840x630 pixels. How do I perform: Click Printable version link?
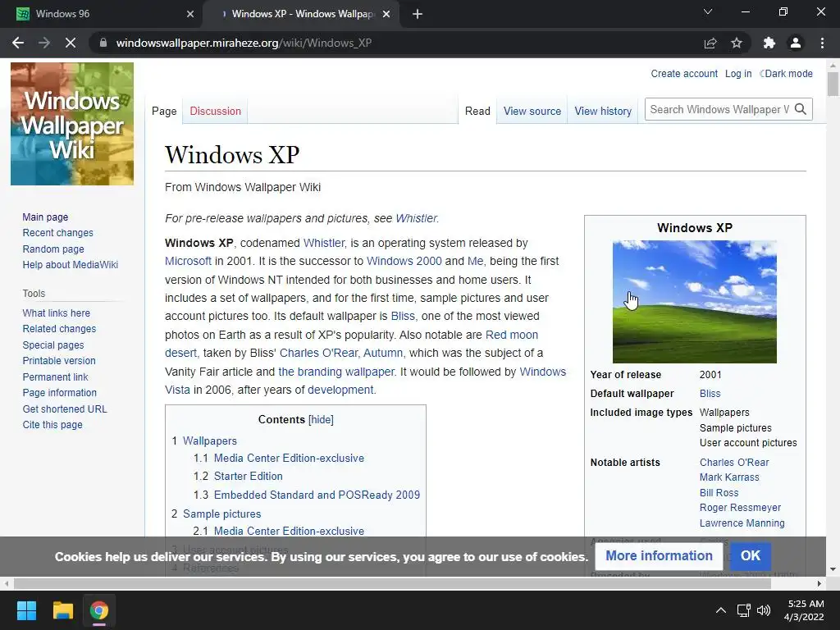59,361
